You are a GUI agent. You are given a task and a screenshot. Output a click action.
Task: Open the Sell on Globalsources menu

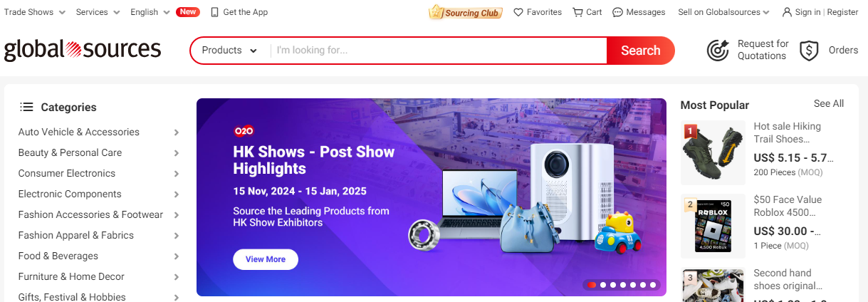pyautogui.click(x=723, y=12)
